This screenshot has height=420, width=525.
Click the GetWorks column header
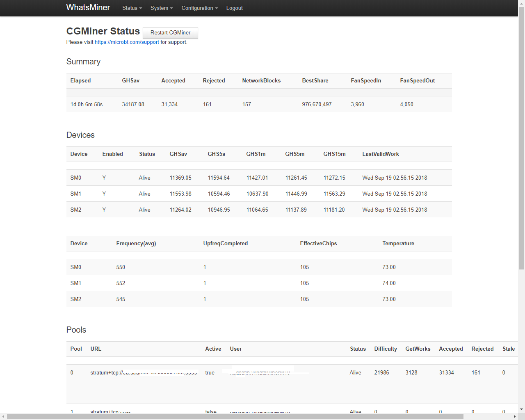click(x=418, y=349)
